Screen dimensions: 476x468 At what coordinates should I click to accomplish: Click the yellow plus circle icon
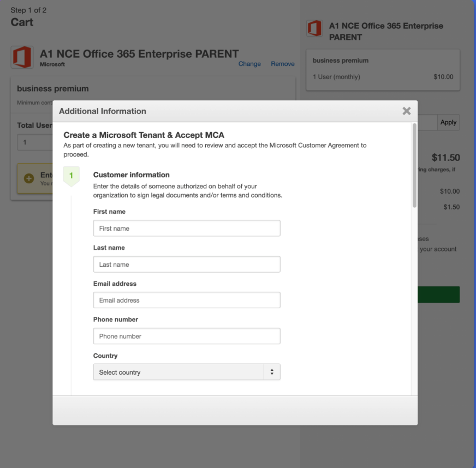point(29,179)
